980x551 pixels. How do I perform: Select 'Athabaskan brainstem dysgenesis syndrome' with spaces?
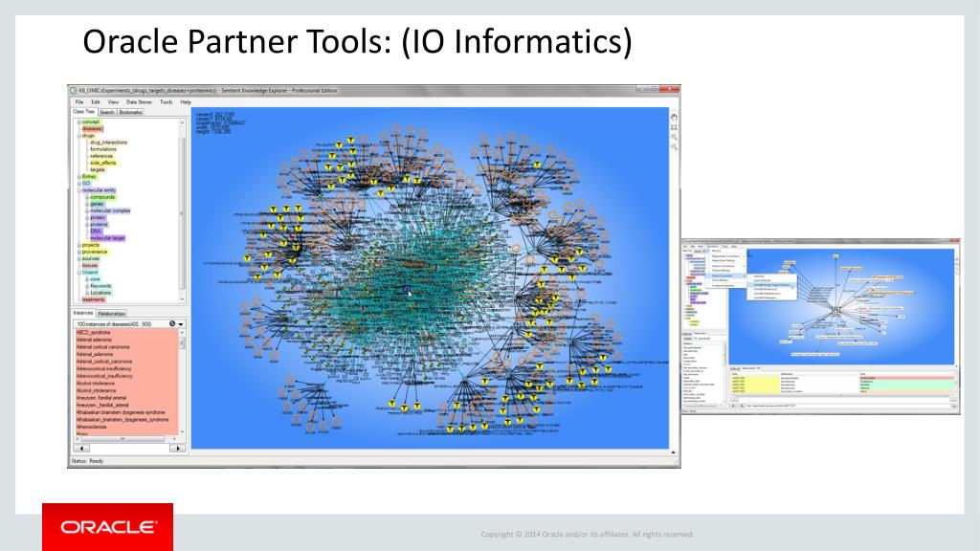122,413
